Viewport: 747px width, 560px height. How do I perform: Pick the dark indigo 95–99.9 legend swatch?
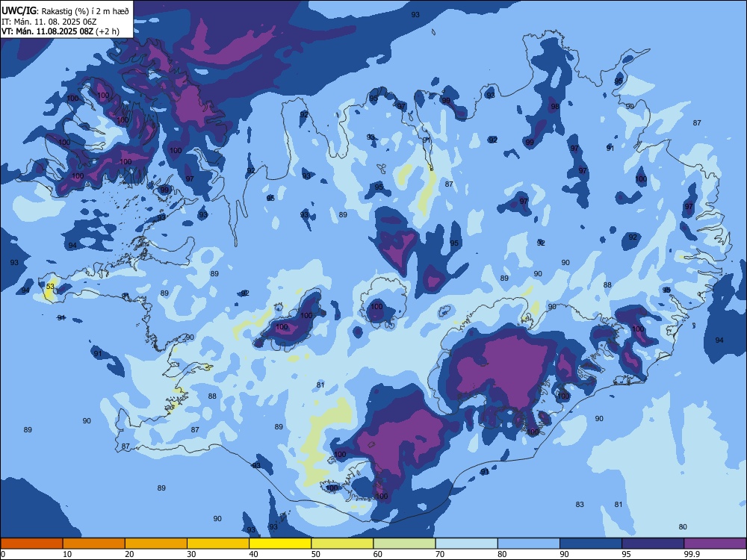tap(653, 544)
